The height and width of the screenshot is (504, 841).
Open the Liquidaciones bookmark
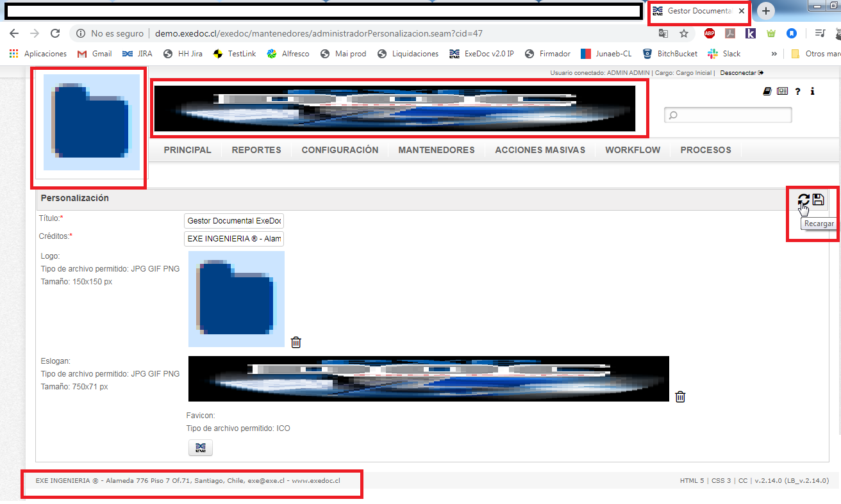click(x=408, y=54)
